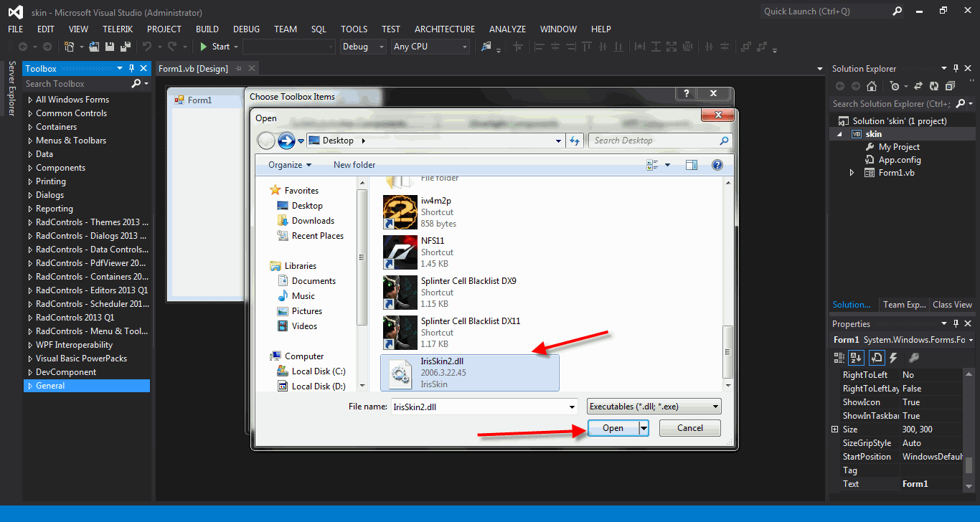Click the Save All toolbar icon
The image size is (980, 522).
point(126,47)
